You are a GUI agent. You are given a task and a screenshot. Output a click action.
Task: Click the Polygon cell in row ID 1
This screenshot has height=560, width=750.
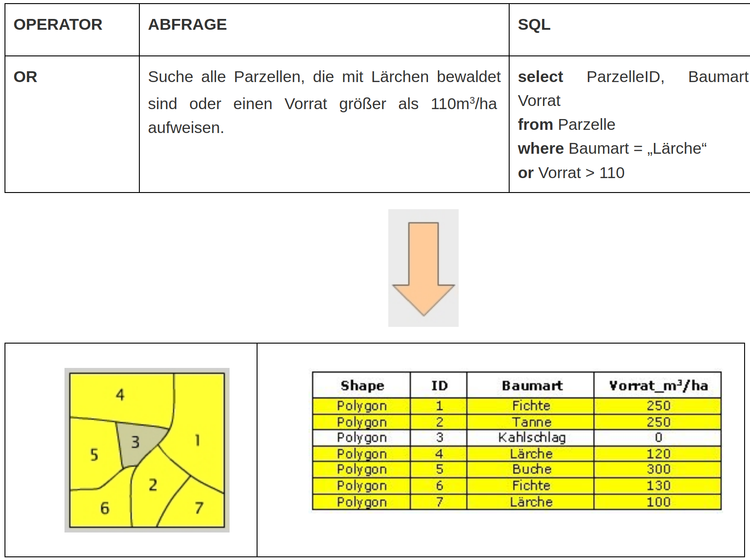pyautogui.click(x=362, y=406)
